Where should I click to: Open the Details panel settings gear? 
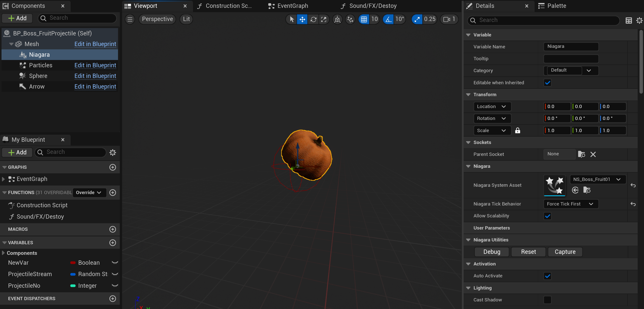[x=639, y=20]
